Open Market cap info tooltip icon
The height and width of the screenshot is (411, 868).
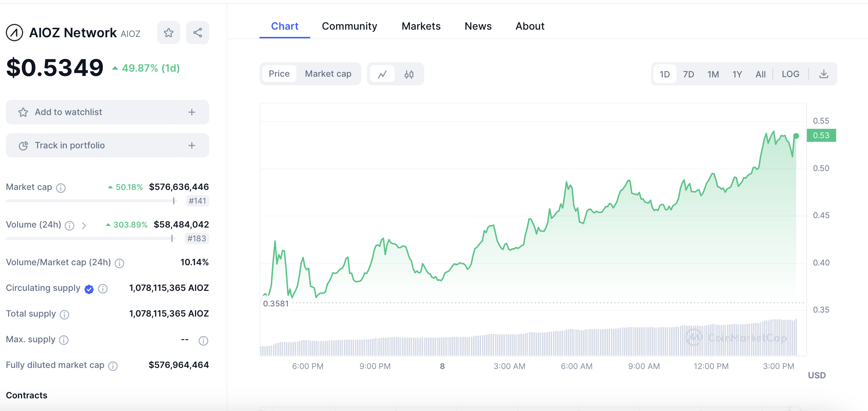point(61,188)
